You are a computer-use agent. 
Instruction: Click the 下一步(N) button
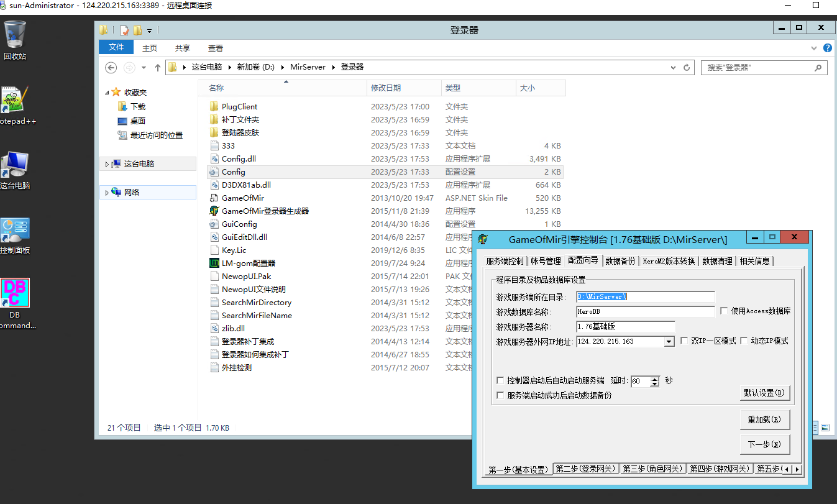click(x=764, y=444)
